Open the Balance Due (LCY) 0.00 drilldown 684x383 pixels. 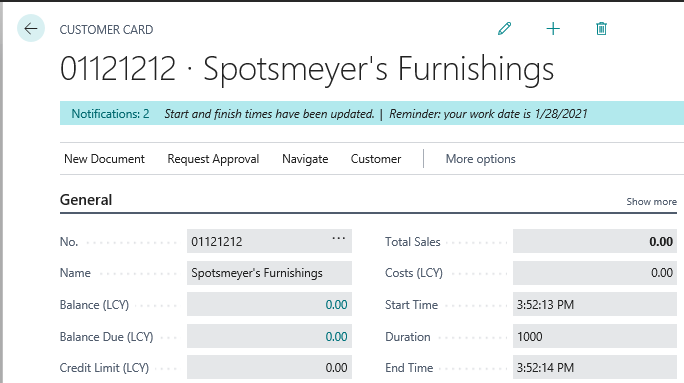[x=336, y=336]
